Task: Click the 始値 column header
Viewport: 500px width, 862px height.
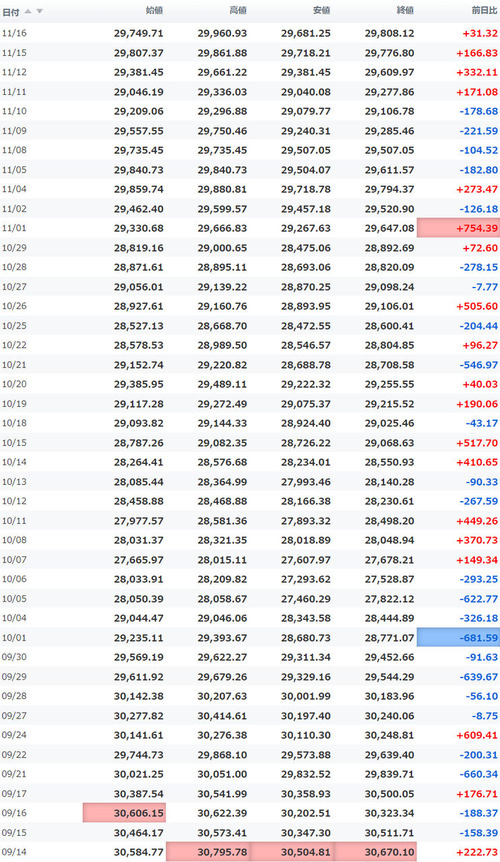Action: tap(154, 10)
